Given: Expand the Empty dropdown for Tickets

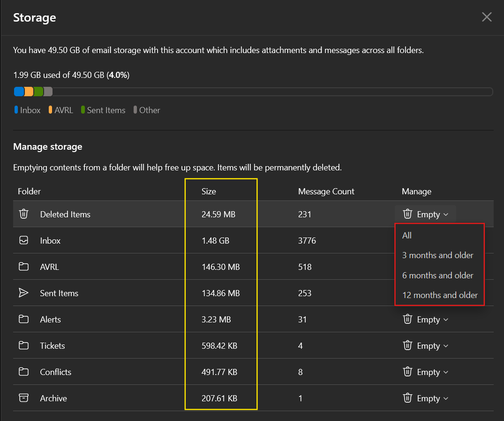Looking at the screenshot, I should pos(425,345).
